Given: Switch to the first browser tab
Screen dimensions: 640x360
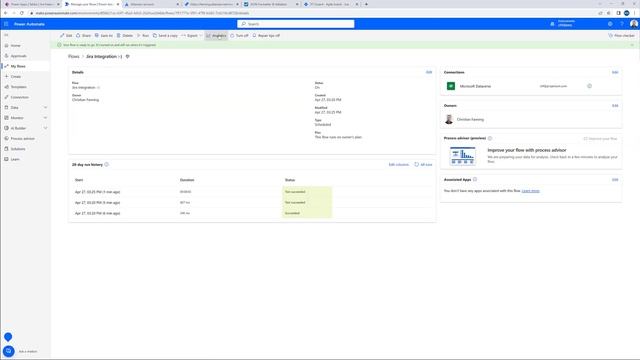Looking at the screenshot, I should pyautogui.click(x=32, y=4).
